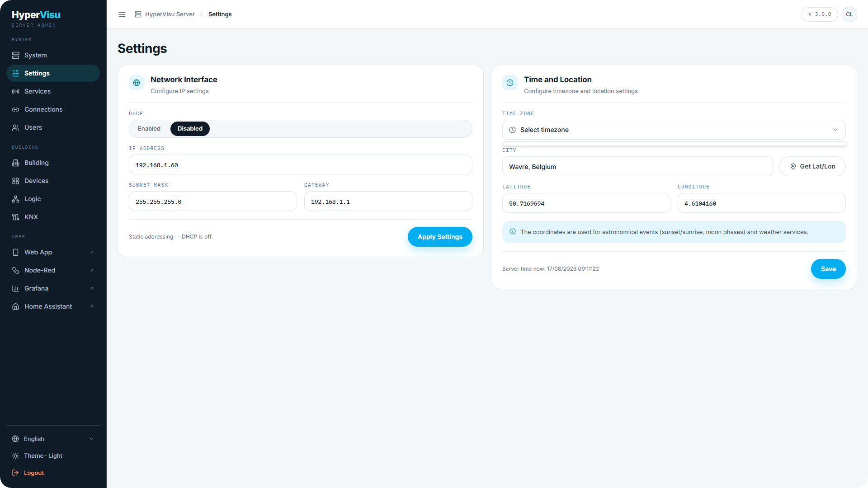
Task: Click the Apply Settings button
Action: tap(440, 237)
